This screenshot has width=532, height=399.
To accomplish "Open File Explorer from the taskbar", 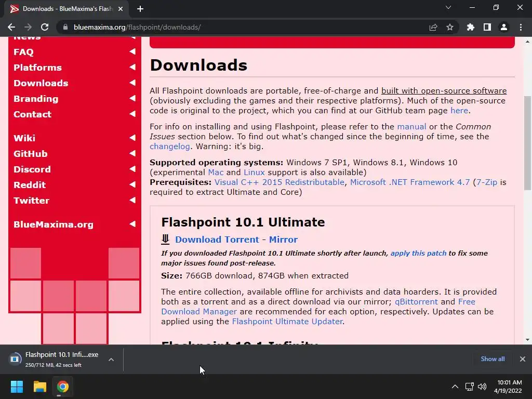I will 39,387.
